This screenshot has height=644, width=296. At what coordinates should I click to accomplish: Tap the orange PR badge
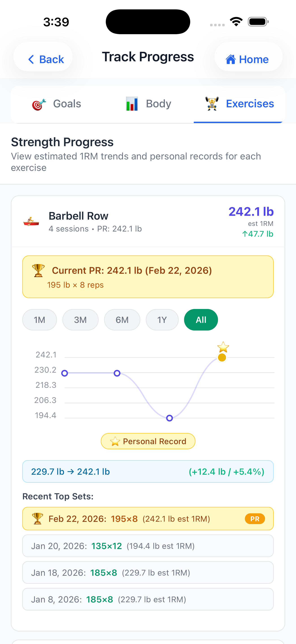click(x=255, y=519)
